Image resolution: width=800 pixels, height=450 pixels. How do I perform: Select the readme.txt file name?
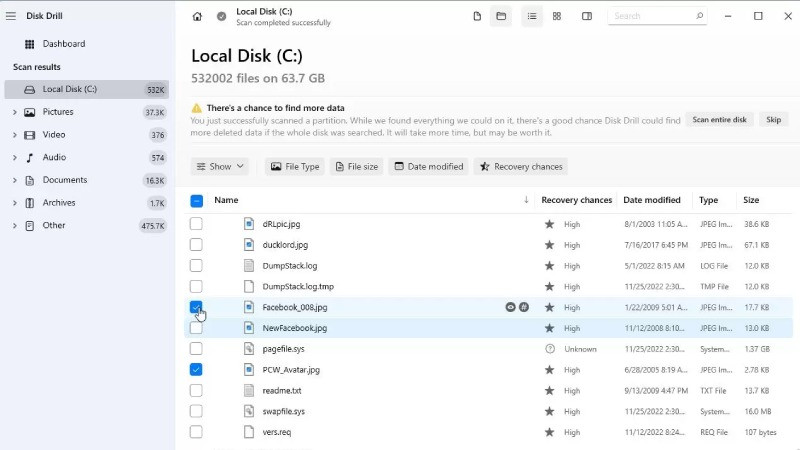click(282, 391)
